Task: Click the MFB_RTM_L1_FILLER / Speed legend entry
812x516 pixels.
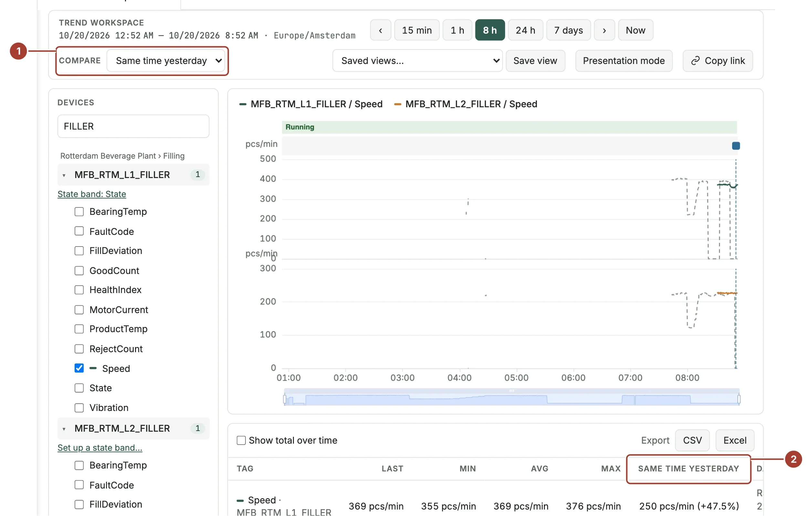Action: point(311,104)
